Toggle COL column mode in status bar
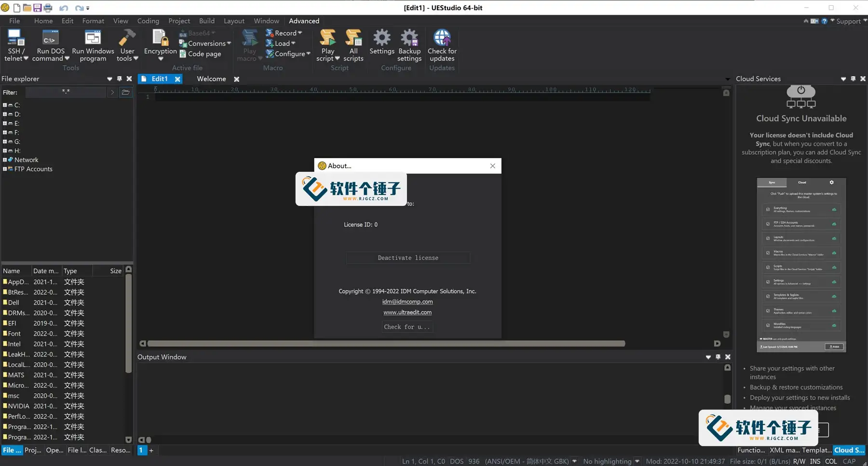The image size is (868, 466). [831, 461]
